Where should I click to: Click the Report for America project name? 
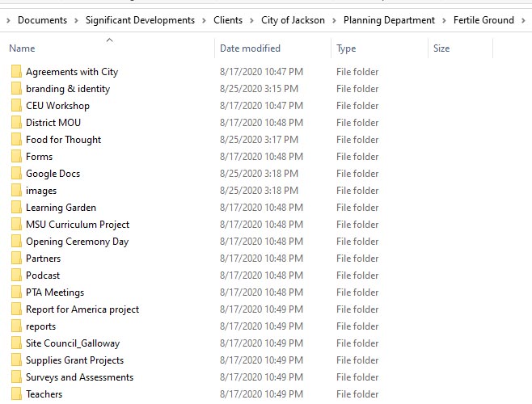[x=82, y=309]
